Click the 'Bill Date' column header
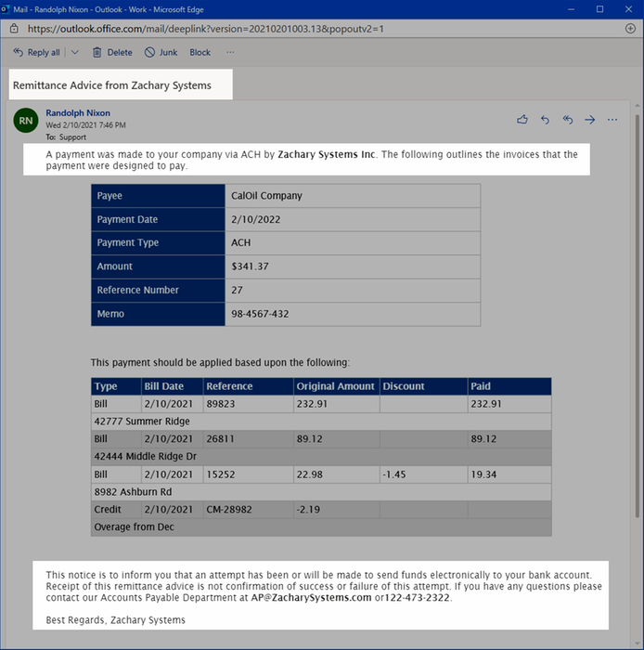644x650 pixels. (172, 386)
